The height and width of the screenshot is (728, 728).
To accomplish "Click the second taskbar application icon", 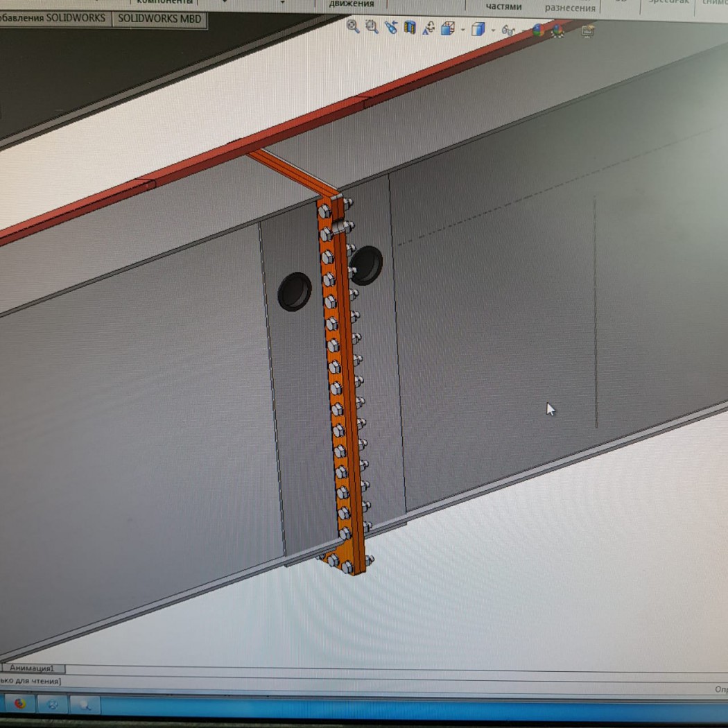I will (52, 704).
